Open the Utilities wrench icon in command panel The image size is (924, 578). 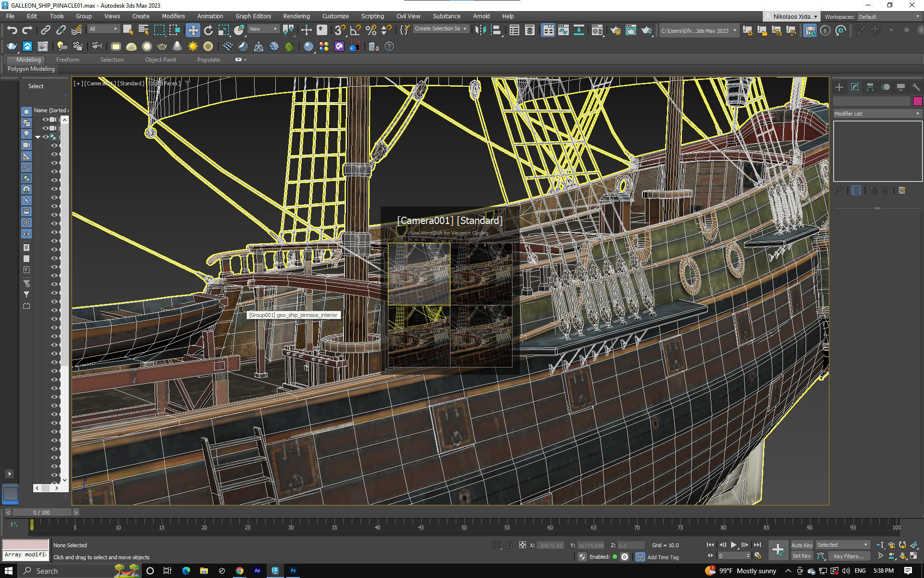coord(916,87)
